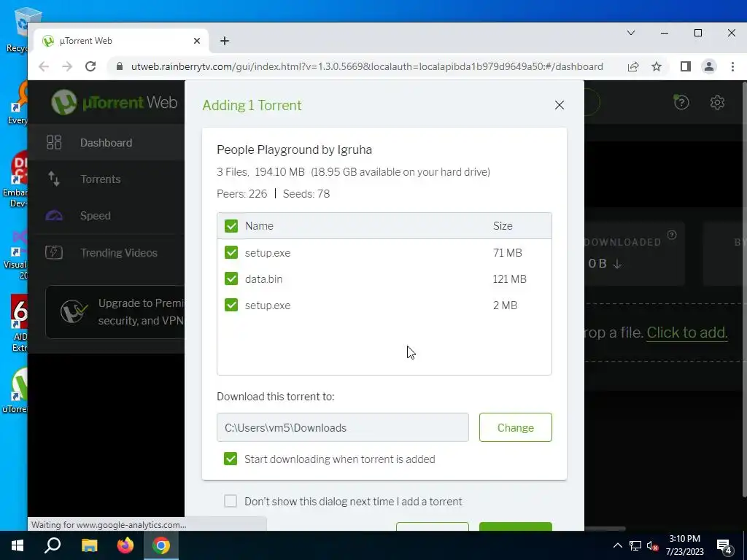This screenshot has height=560, width=747.
Task: Go forward in browser history
Action: 67,66
